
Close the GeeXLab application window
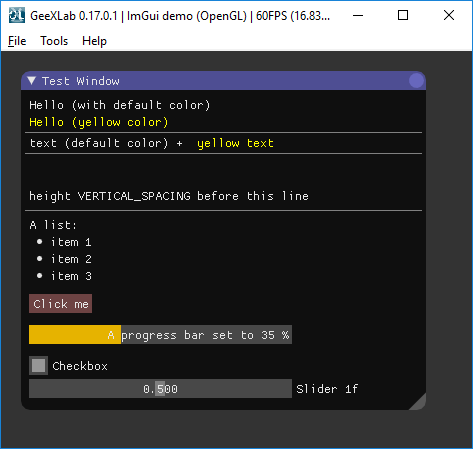coord(449,15)
